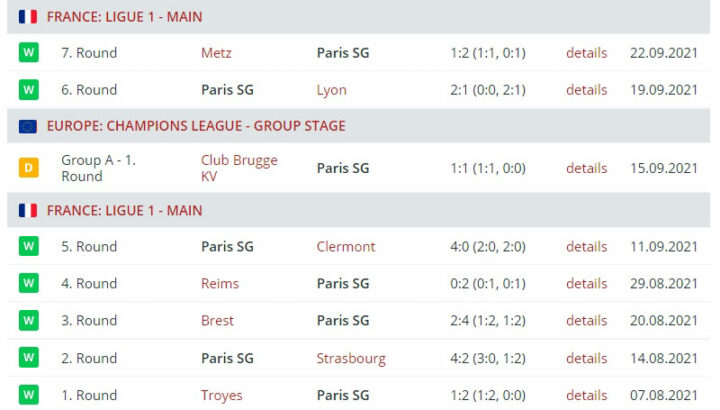This screenshot has width=720, height=410.
Task: Open the Strasbourg team page
Action: click(351, 358)
